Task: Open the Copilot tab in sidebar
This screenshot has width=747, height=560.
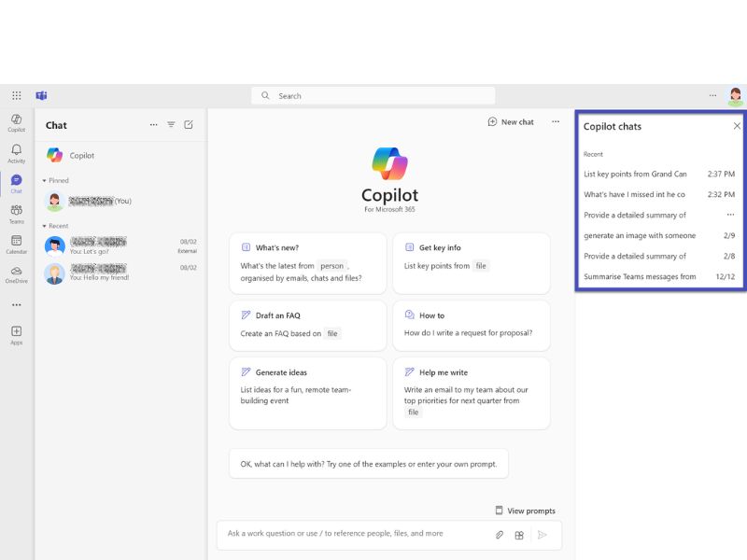Action: pyautogui.click(x=16, y=121)
